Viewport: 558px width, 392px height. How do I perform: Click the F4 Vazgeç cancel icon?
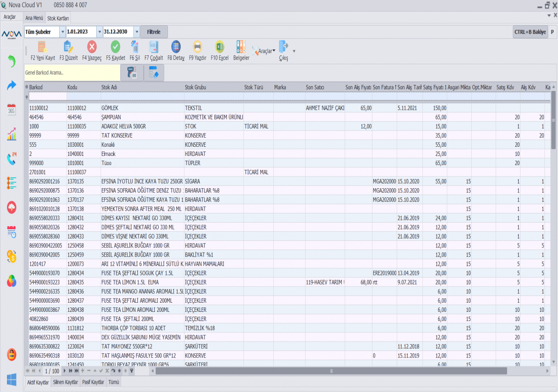pos(92,47)
